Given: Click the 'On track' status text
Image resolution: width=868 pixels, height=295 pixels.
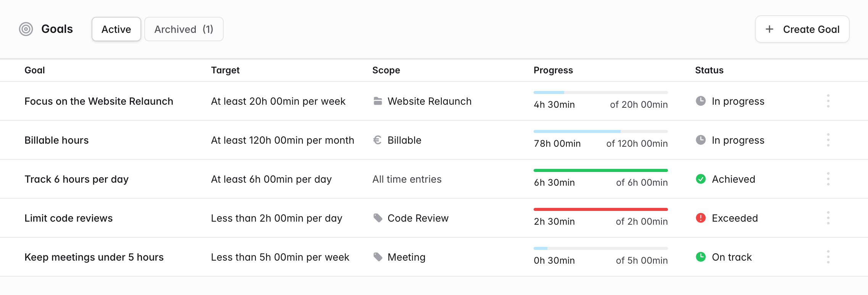Looking at the screenshot, I should point(732,257).
